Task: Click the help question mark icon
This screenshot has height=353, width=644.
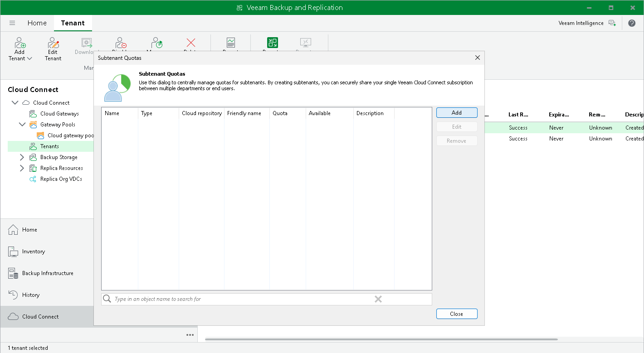Action: click(x=632, y=23)
